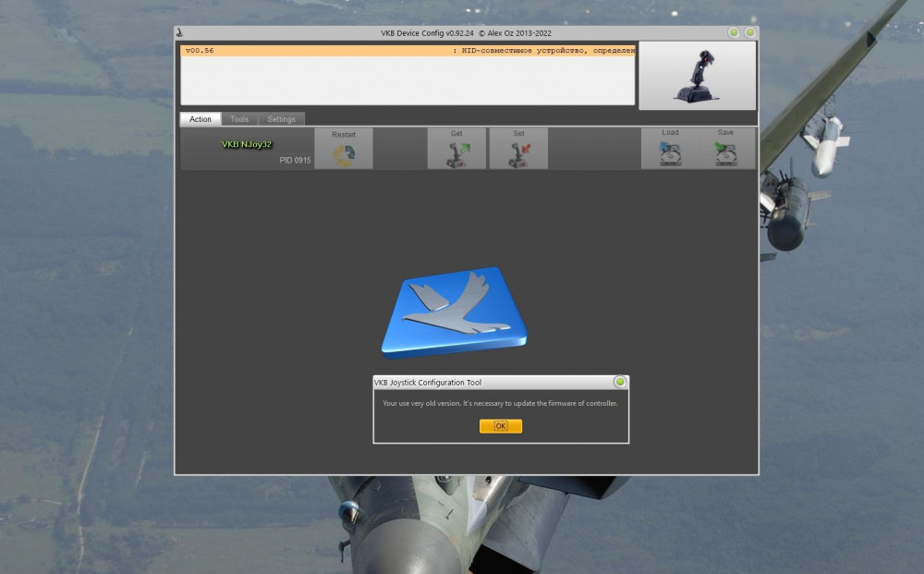Click the blue VKB bird logo
The image size is (924, 574).
tap(454, 312)
